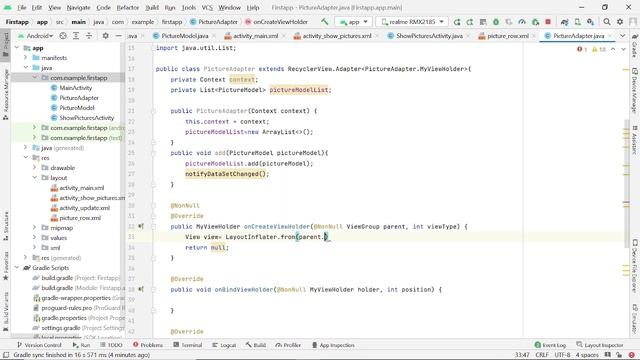640x360 pixels.
Task: Open the TODO tool window
Action: [x=111, y=345]
